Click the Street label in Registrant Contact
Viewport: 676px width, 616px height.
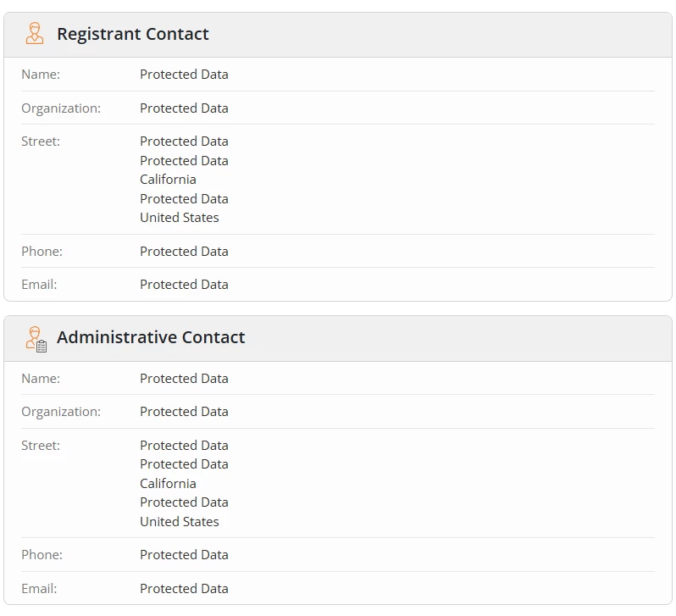(41, 142)
